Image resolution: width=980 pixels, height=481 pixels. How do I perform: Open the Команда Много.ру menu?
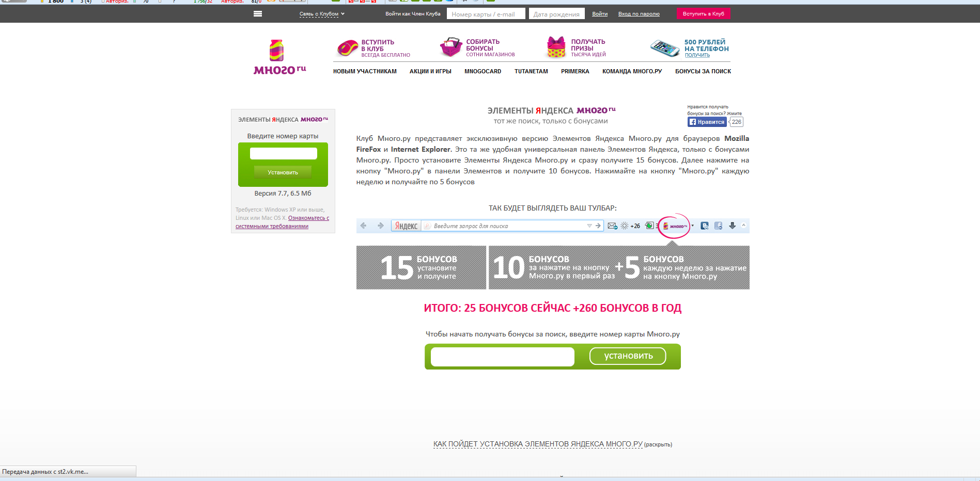pyautogui.click(x=632, y=72)
